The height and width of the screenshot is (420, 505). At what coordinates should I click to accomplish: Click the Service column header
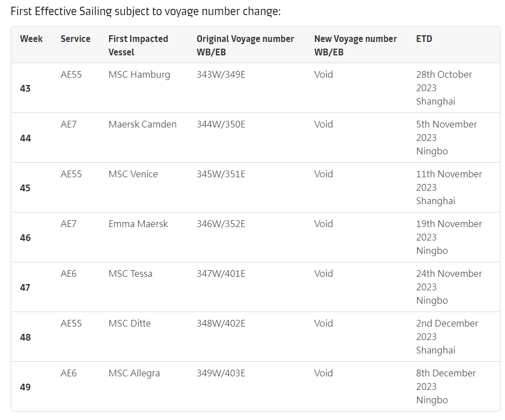point(75,39)
